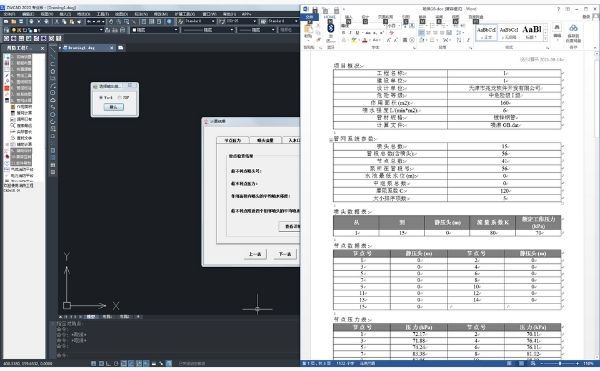Click the Cut icon in ZWCAD toolbar

pos(57,21)
